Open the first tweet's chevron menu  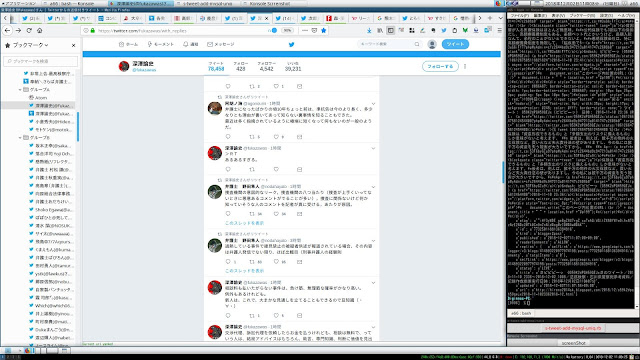click(373, 104)
